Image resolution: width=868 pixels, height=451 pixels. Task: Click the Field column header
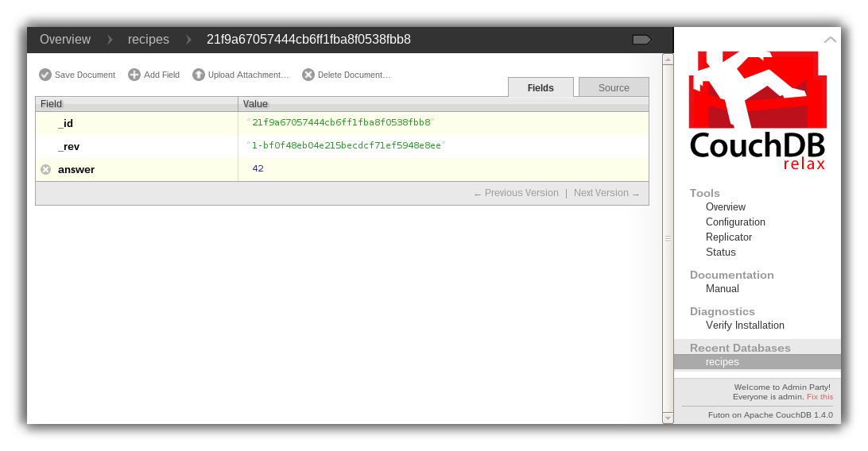coord(137,104)
